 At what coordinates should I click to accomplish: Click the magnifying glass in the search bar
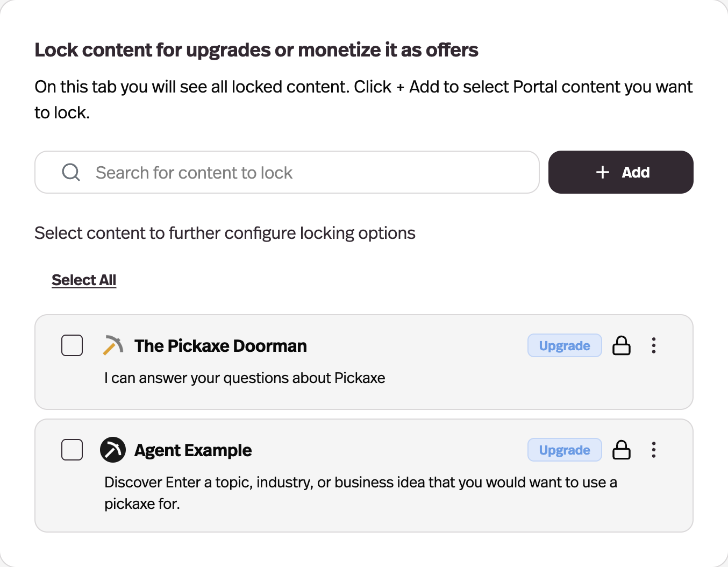(x=70, y=172)
